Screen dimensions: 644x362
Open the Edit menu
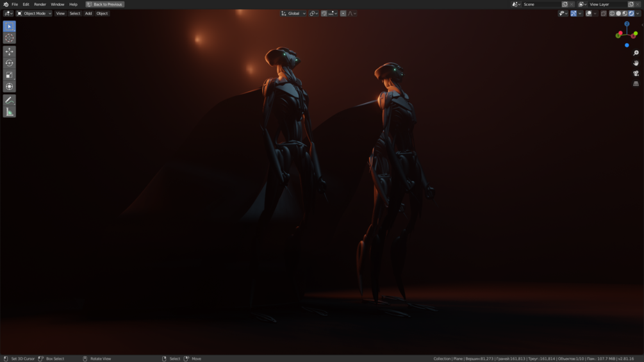coord(26,4)
